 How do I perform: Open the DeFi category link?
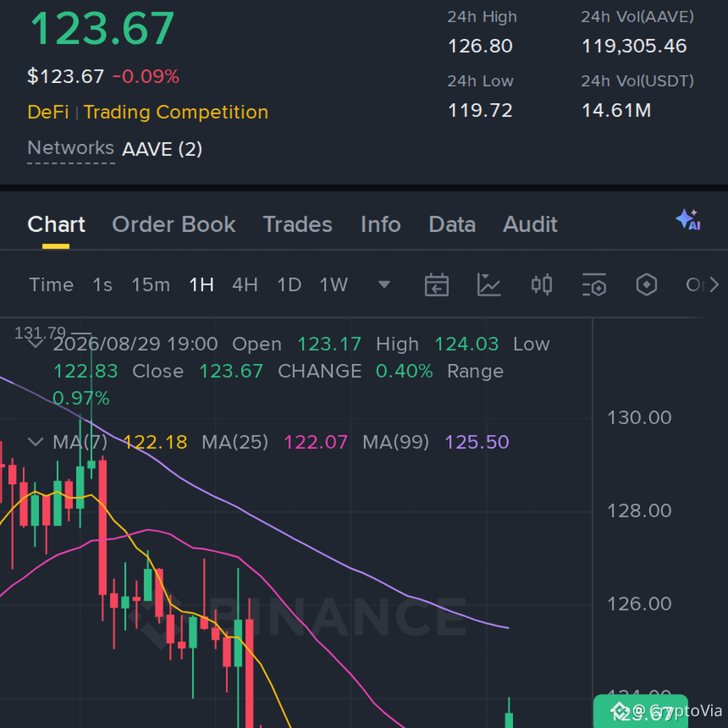(x=49, y=112)
